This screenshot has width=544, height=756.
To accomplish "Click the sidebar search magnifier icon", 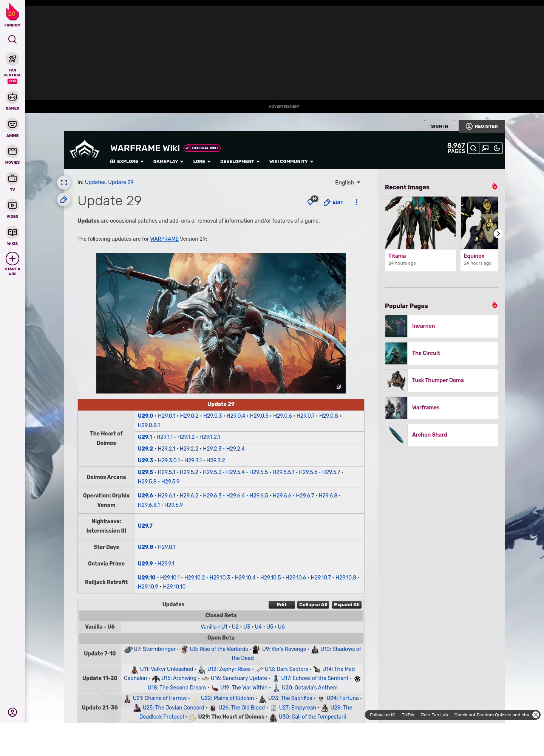I will click(12, 39).
